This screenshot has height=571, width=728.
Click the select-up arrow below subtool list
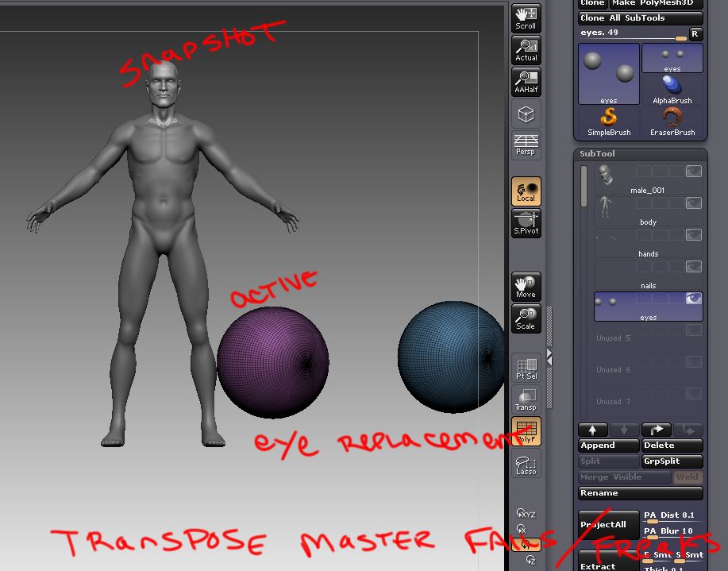coord(593,430)
